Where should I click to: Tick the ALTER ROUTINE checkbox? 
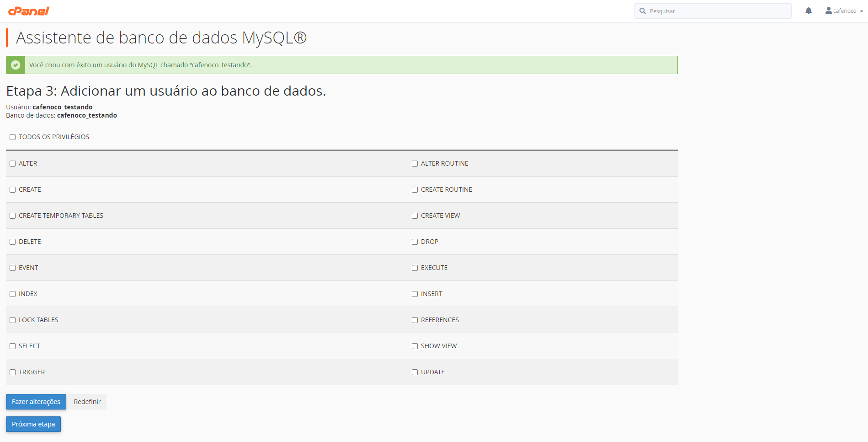click(x=415, y=163)
